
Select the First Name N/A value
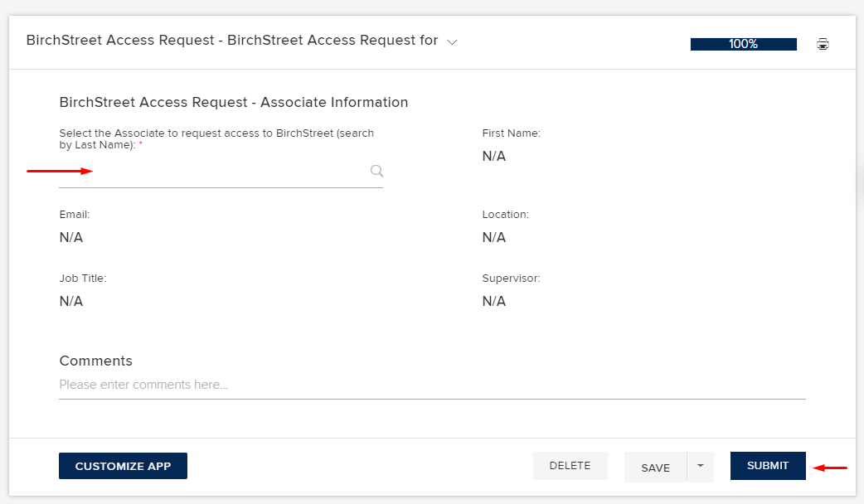pyautogui.click(x=494, y=156)
